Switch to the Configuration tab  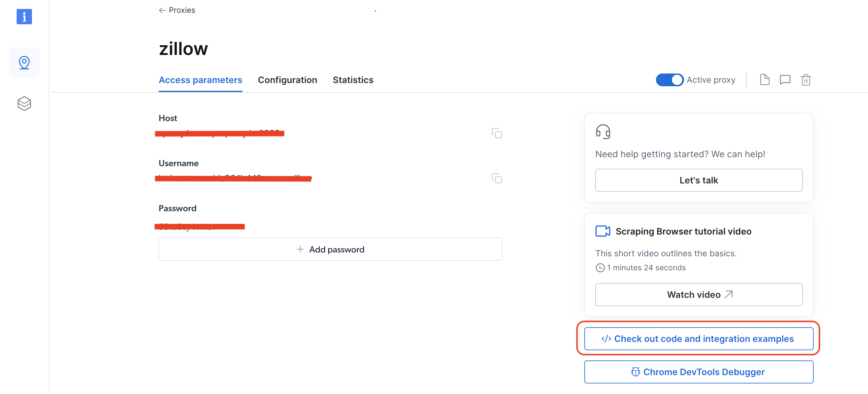(x=288, y=80)
